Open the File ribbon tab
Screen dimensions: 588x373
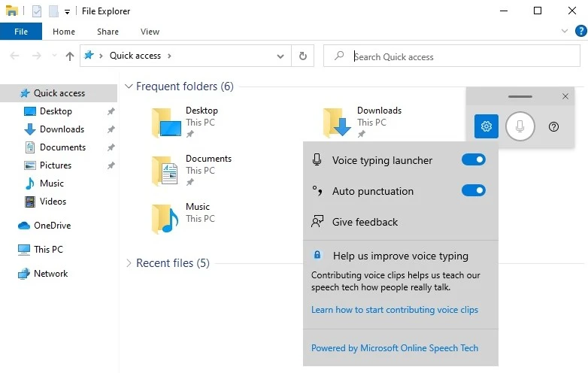click(x=21, y=32)
